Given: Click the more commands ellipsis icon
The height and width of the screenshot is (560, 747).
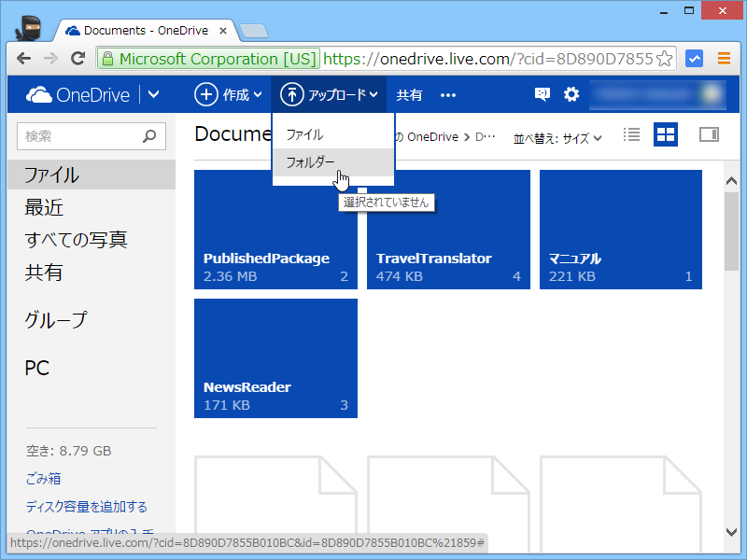Looking at the screenshot, I should 447,94.
